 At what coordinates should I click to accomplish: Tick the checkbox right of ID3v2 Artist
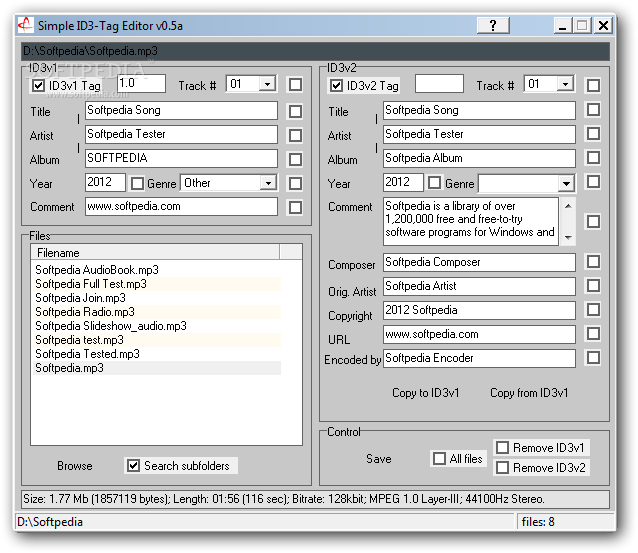[x=593, y=133]
